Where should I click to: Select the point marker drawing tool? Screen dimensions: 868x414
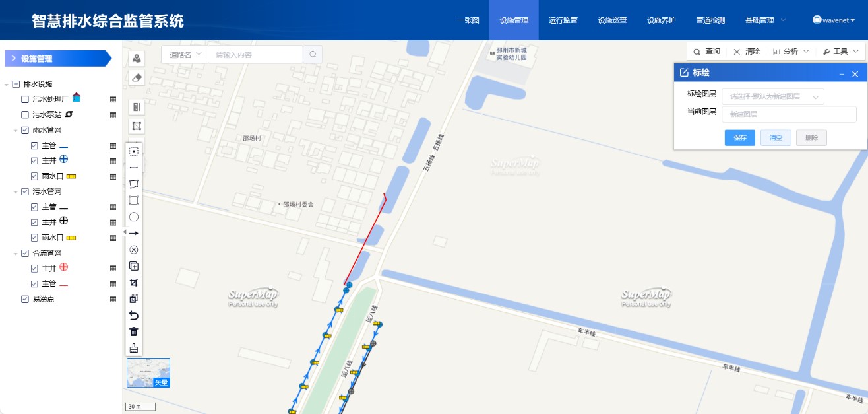[134, 151]
